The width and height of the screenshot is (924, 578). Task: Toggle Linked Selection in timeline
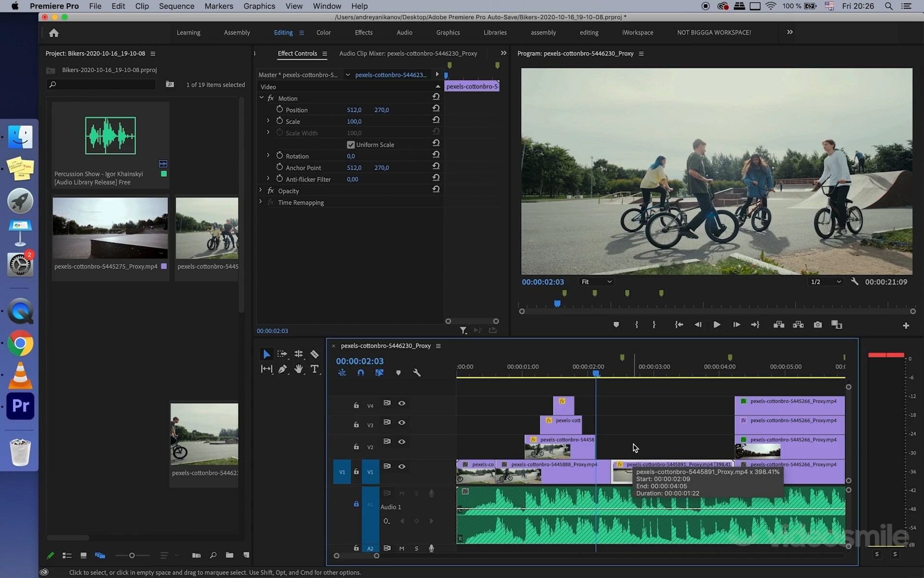[379, 373]
